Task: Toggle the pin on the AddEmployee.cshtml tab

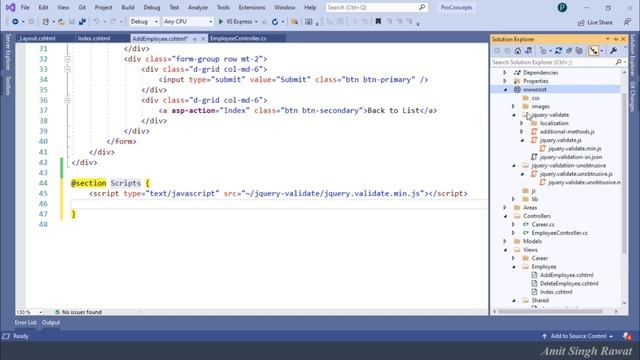Action: click(x=195, y=39)
